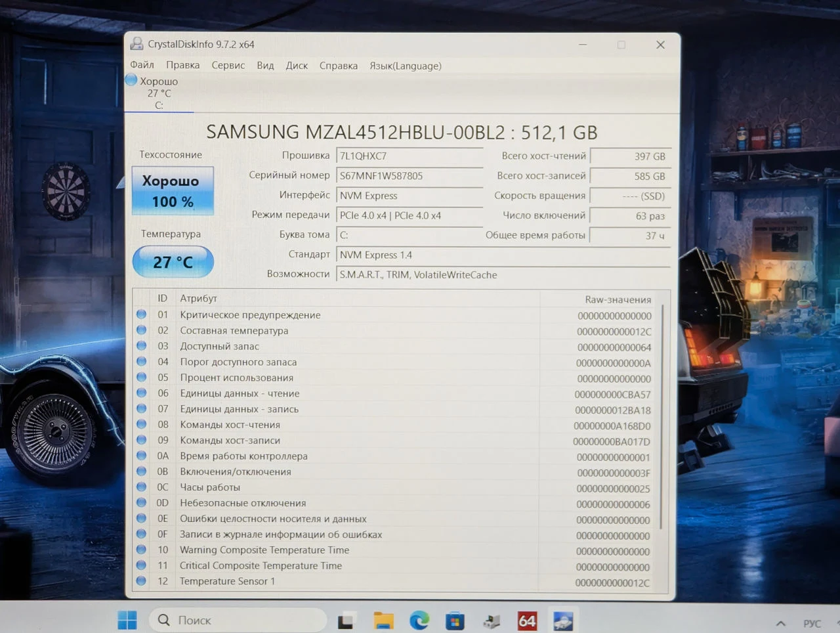Click the total work time value 37 ч
This screenshot has height=633, width=840.
[x=630, y=235]
